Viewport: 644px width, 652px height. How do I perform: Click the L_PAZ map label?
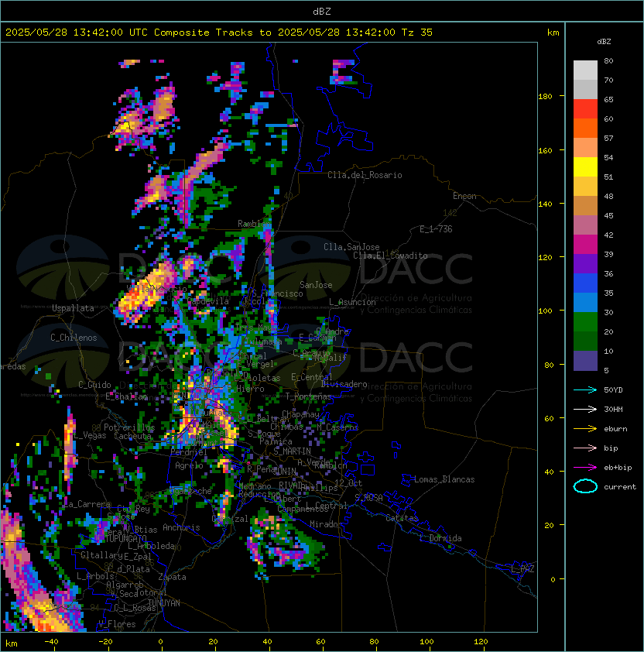coord(522,569)
